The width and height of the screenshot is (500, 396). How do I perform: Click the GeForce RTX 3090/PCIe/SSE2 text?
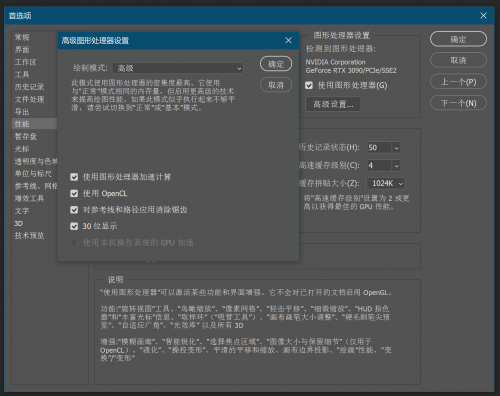pyautogui.click(x=351, y=71)
